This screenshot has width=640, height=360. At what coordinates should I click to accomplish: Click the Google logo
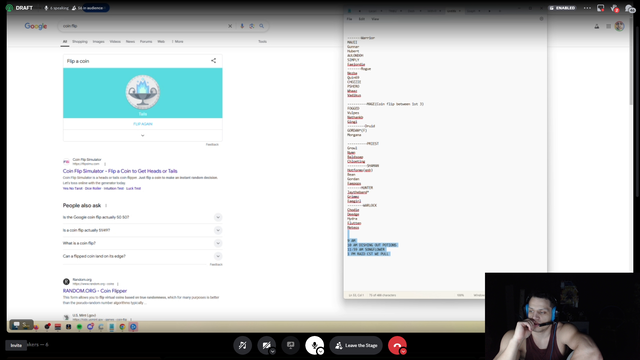click(x=36, y=26)
